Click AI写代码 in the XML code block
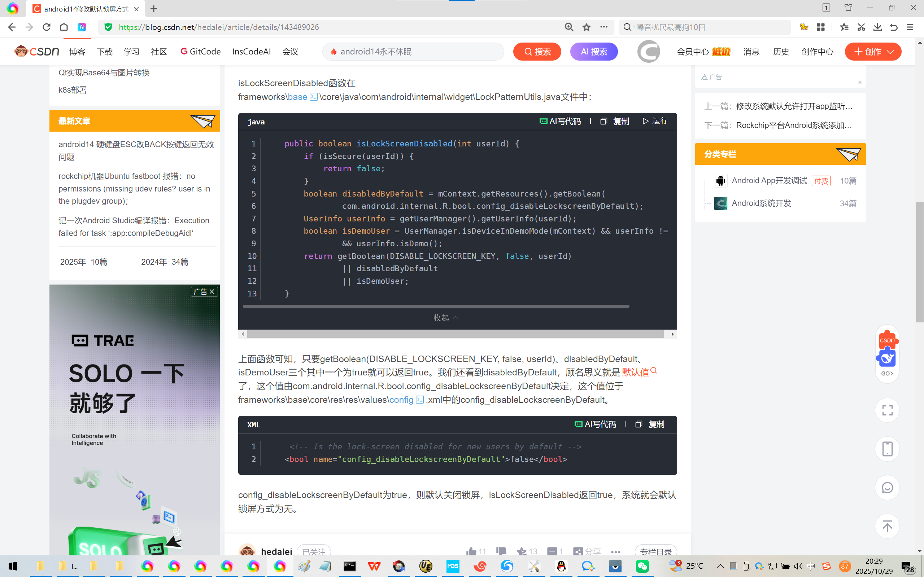924x577 pixels. pos(595,424)
